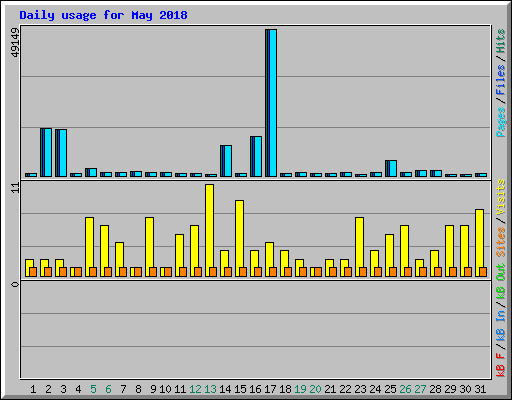The width and height of the screenshot is (512, 400).
Task: Click the day 10 x-axis label
Action: (x=165, y=389)
